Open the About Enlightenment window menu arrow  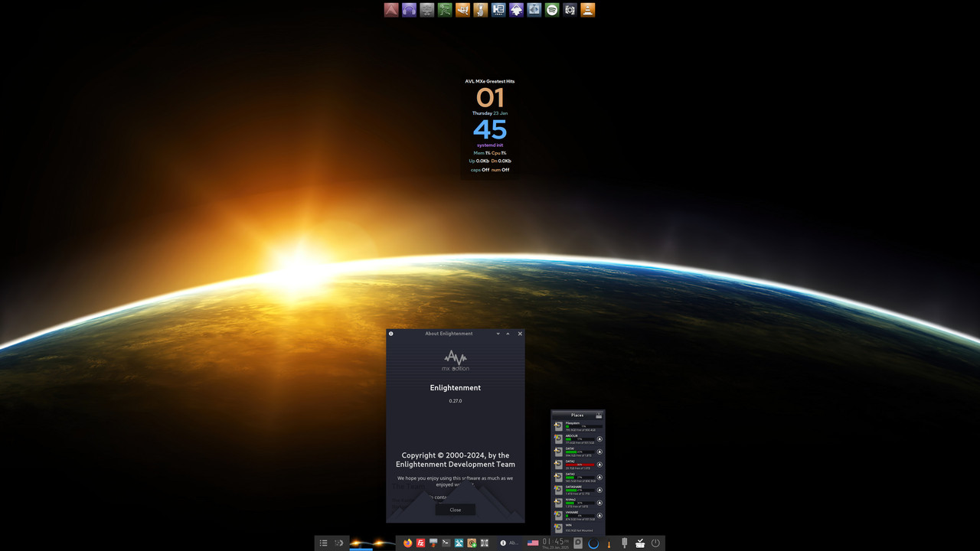coord(498,334)
